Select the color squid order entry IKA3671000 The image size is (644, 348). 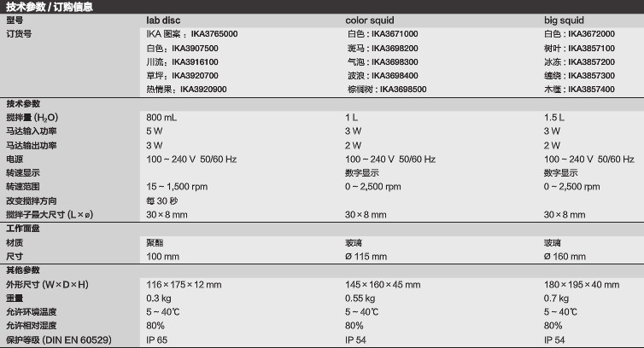click(383, 33)
